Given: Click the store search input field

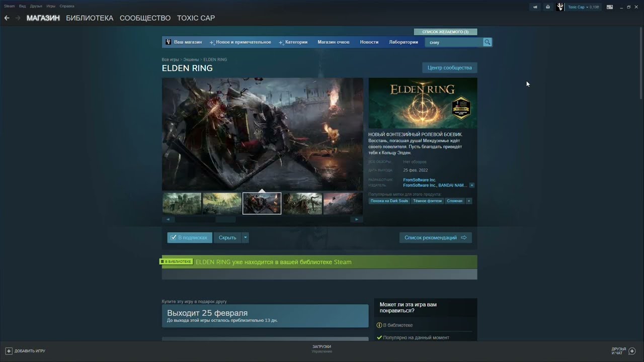Looking at the screenshot, I should point(454,42).
